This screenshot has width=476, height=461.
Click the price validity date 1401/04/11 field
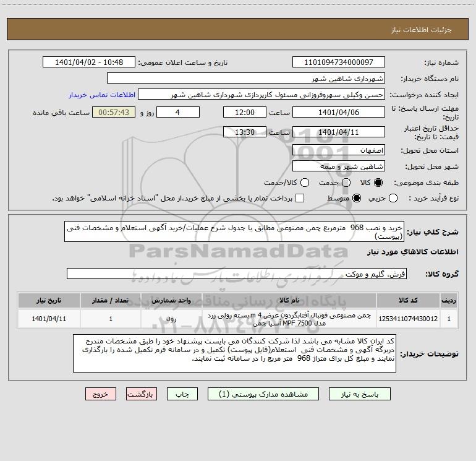[339, 132]
